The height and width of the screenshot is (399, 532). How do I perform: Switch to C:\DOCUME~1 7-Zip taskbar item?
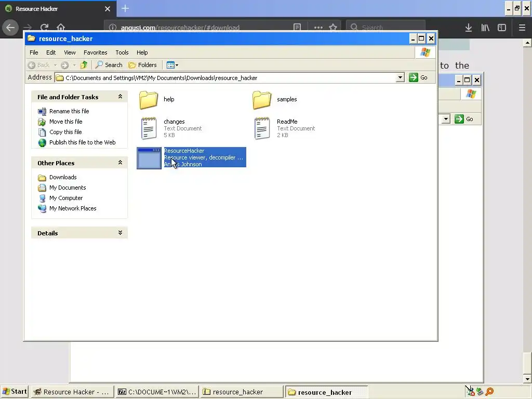(157, 392)
